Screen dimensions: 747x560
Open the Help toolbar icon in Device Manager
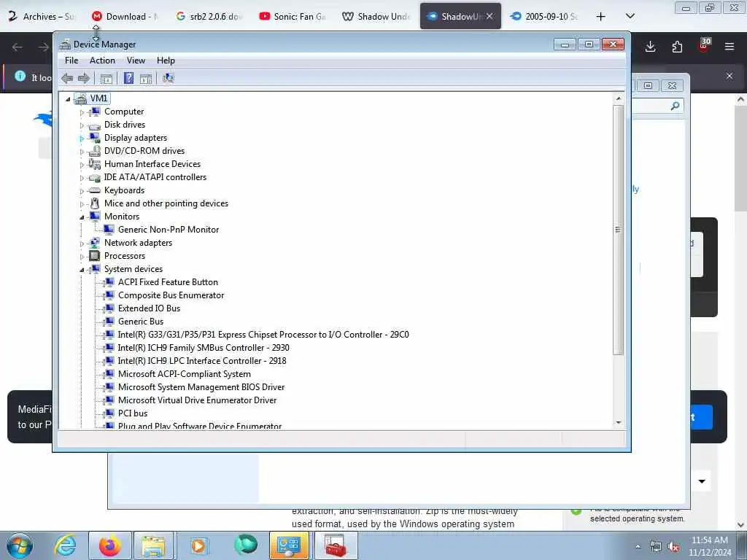point(128,78)
